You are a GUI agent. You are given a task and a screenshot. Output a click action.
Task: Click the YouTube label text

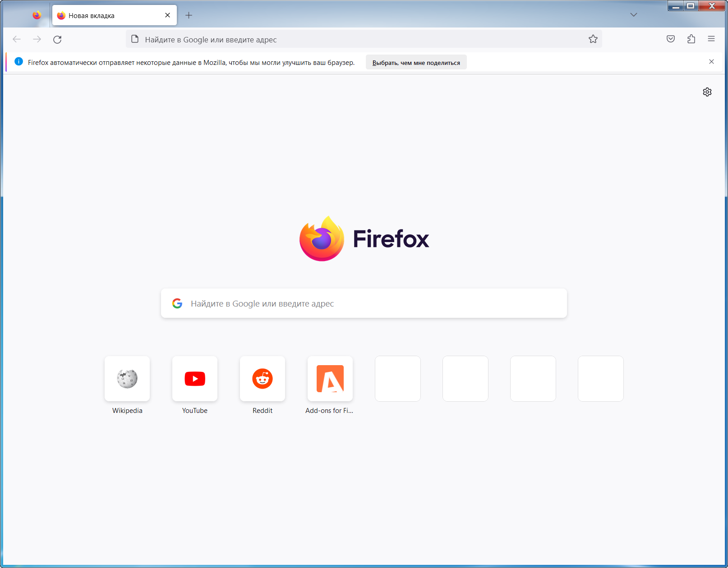195,411
